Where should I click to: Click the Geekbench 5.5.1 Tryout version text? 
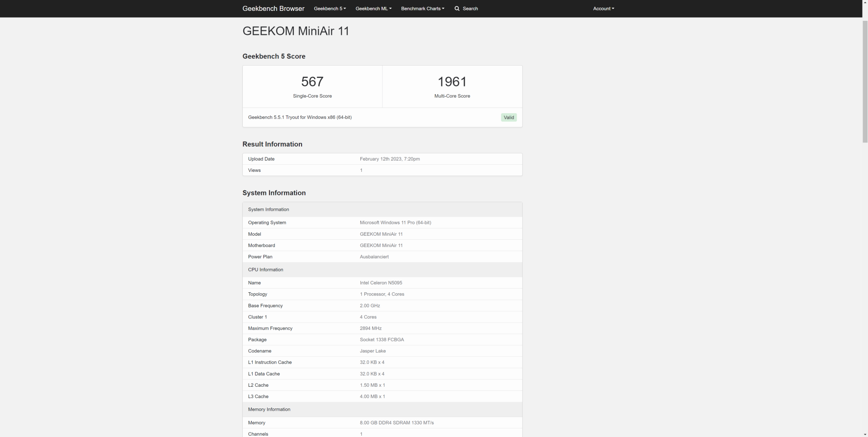tap(300, 117)
